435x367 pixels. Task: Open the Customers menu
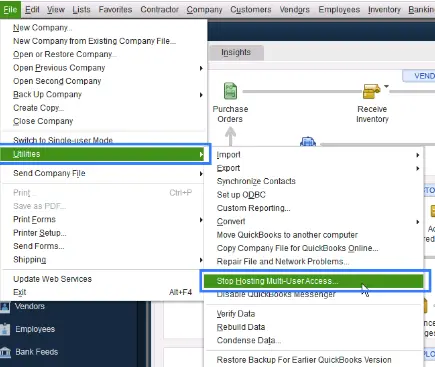pos(251,10)
